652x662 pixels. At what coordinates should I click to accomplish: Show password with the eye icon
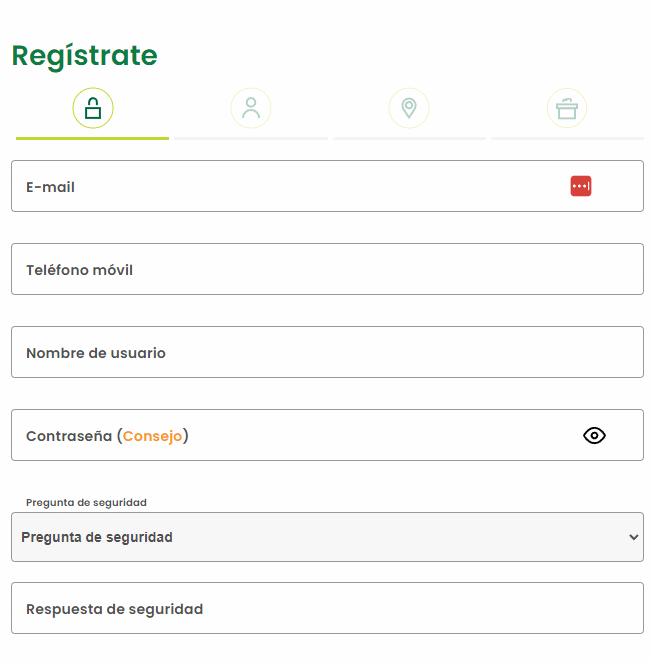(x=594, y=435)
